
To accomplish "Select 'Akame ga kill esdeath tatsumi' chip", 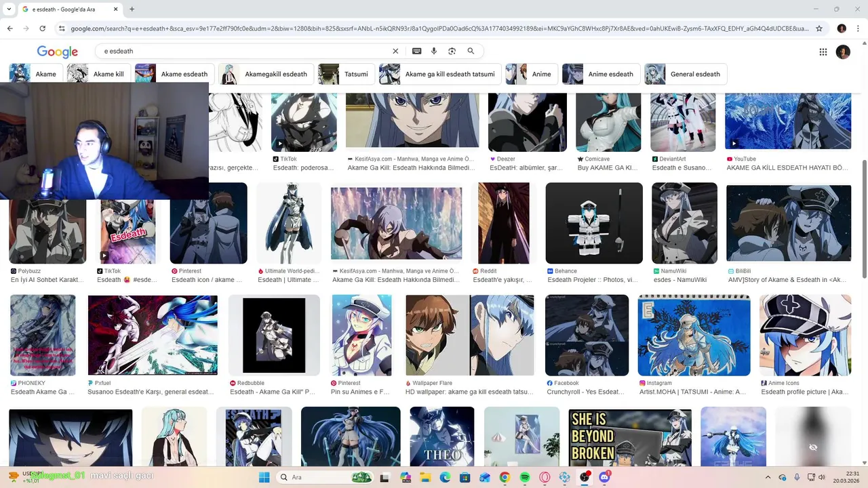I will click(441, 74).
